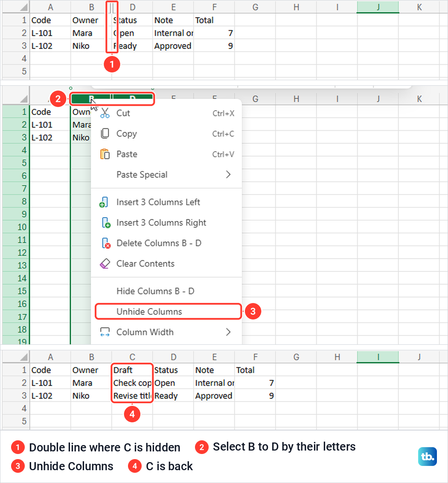Select row 5 header in the Draft sheet
This screenshot has width=448, height=483.
point(16,421)
